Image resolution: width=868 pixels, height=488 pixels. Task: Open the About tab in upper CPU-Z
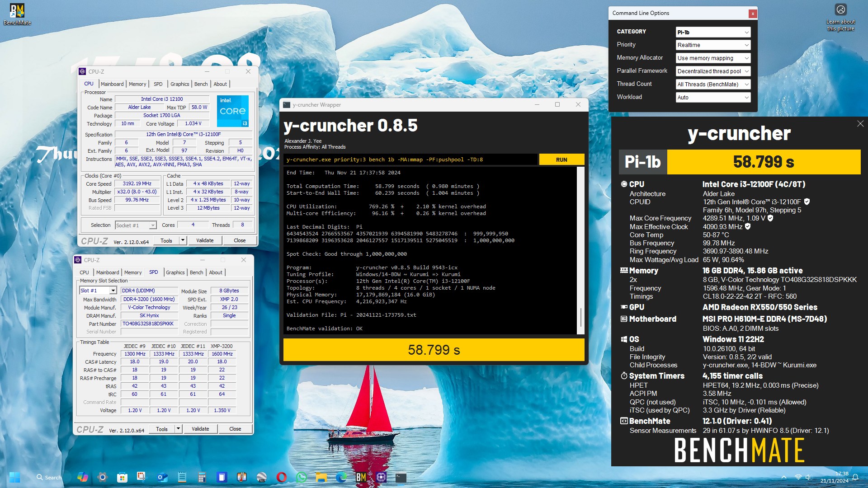point(220,84)
